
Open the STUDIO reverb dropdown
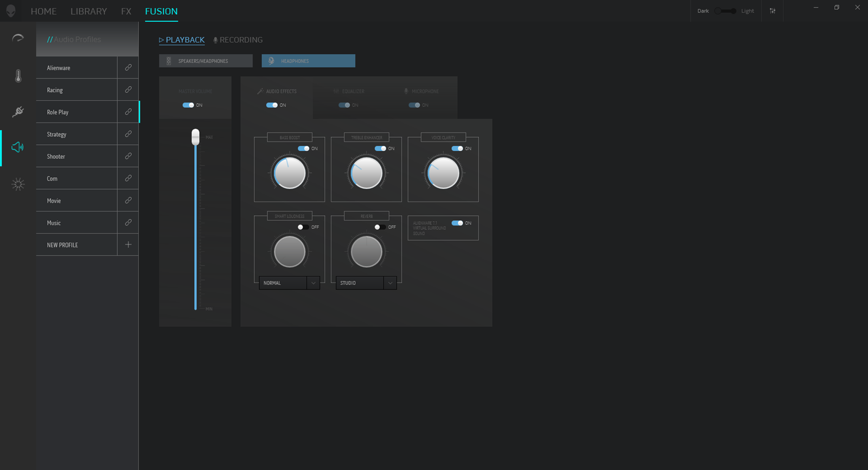[366, 283]
